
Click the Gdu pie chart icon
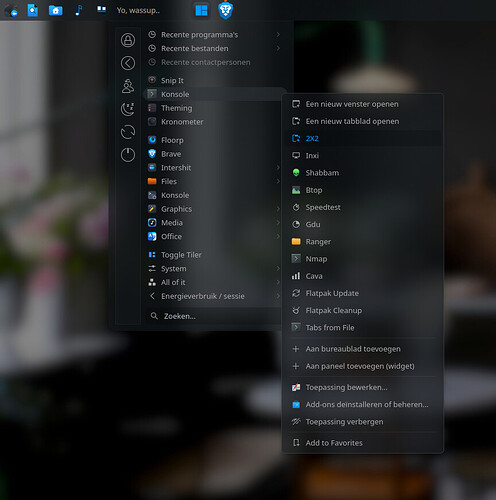[x=296, y=224]
